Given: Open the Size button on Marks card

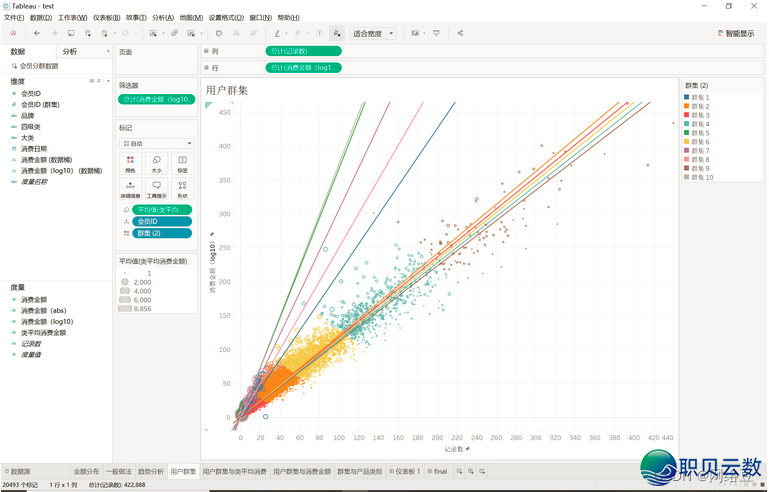Looking at the screenshot, I should click(x=157, y=162).
